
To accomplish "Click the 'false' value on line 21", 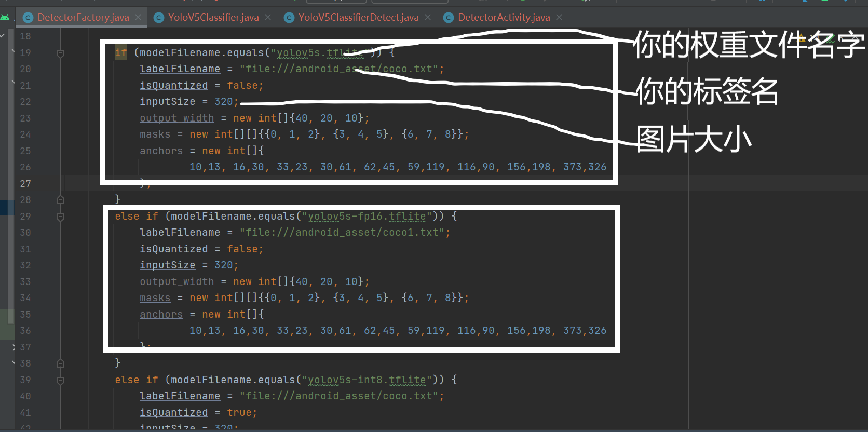I will (x=242, y=85).
